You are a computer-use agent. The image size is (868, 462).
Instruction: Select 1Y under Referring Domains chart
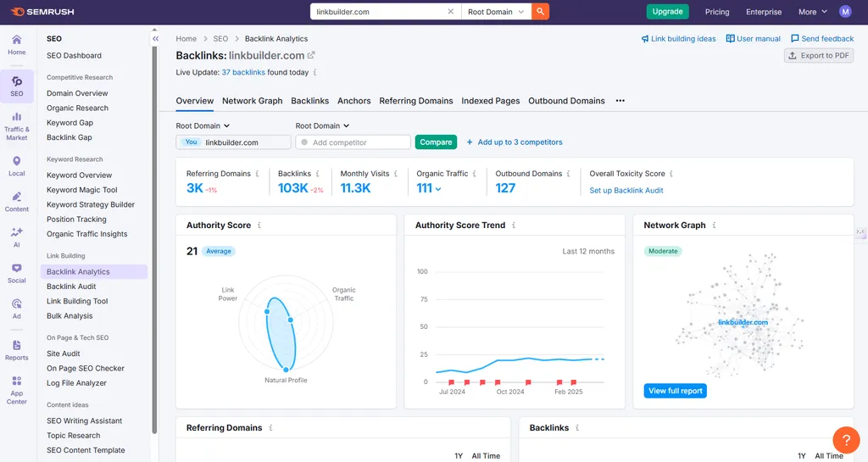[459, 456]
